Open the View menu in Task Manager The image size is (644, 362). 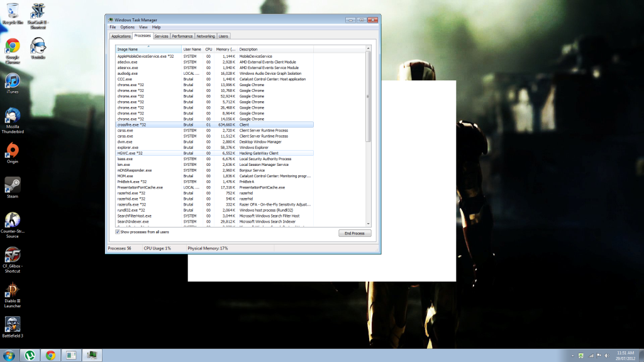click(x=143, y=27)
